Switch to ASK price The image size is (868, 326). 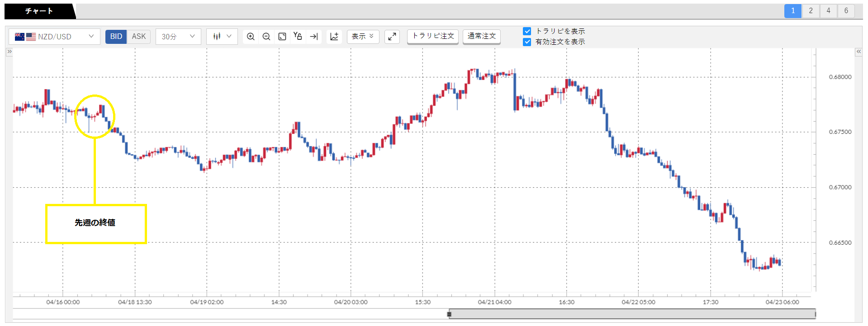tap(139, 37)
